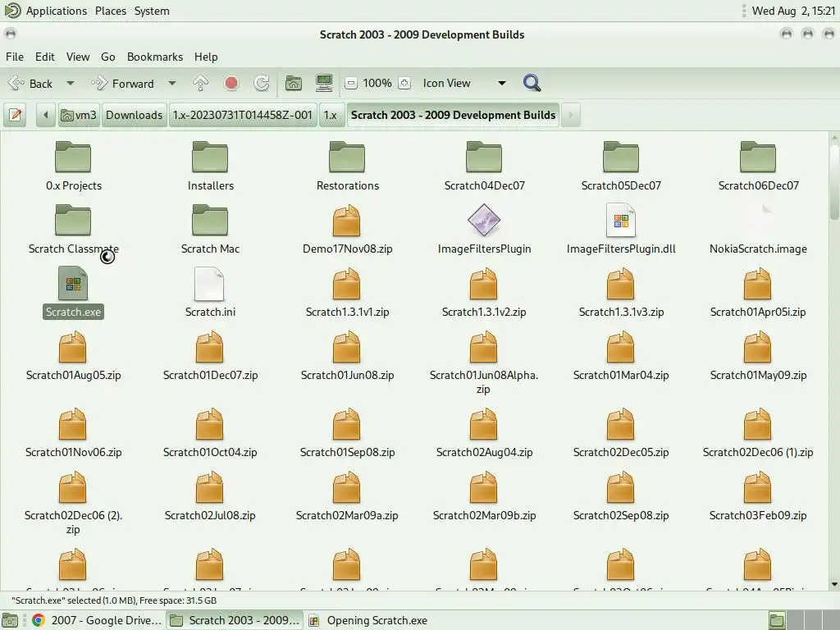Select the Installers folder

(x=210, y=166)
